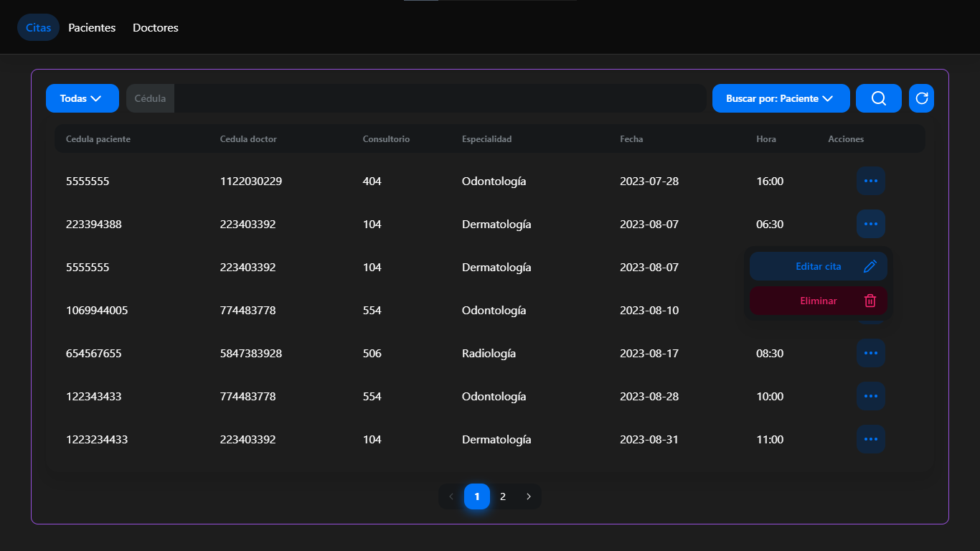The height and width of the screenshot is (551, 980).
Task: Click the Radiología specialty cell
Action: click(x=489, y=353)
